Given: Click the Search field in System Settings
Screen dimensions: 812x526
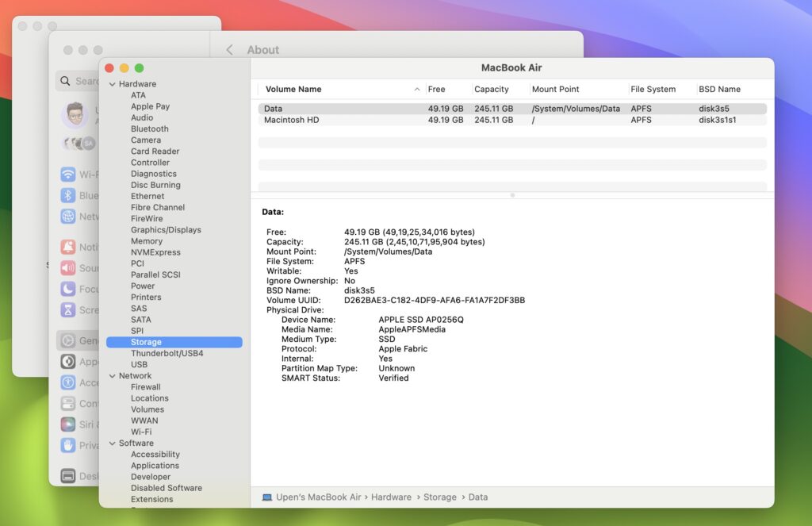Looking at the screenshot, I should tap(78, 81).
